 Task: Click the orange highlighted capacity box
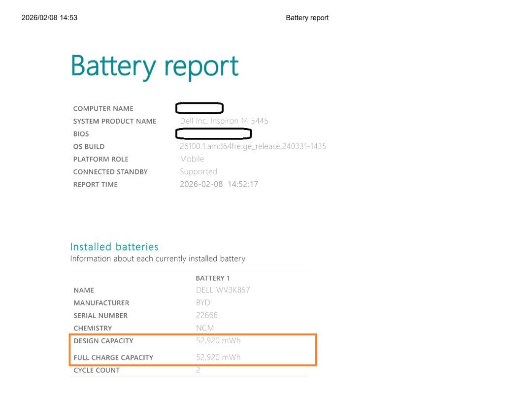coord(193,349)
